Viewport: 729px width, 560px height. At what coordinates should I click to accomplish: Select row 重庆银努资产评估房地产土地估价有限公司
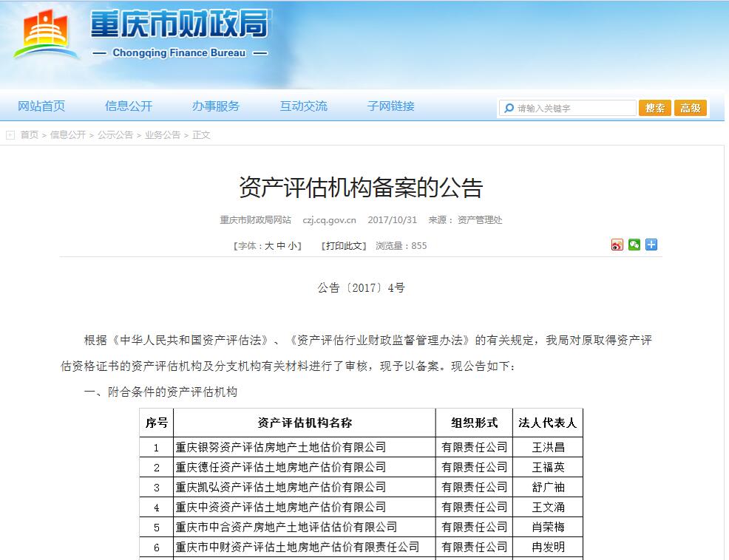(x=361, y=448)
